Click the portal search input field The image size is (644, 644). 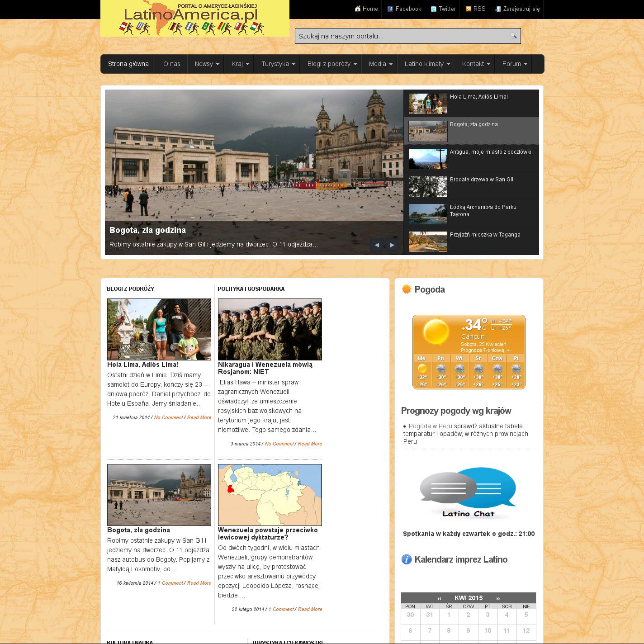click(x=402, y=36)
